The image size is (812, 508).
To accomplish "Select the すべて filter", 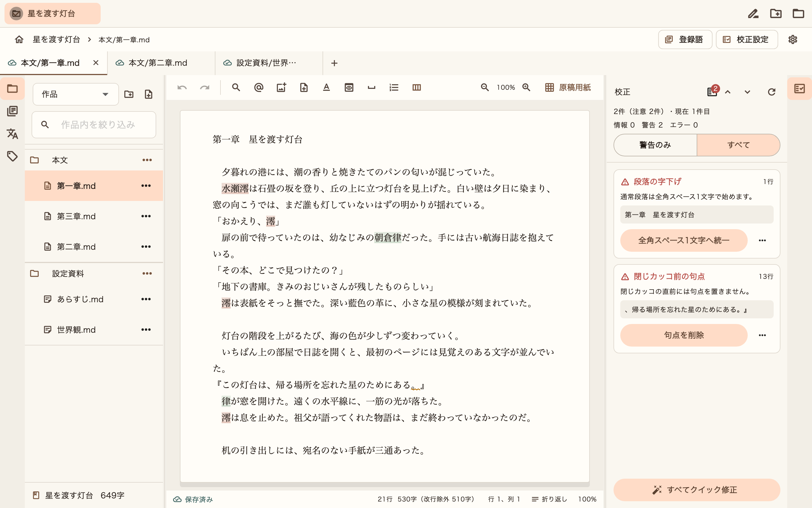I will (x=738, y=145).
